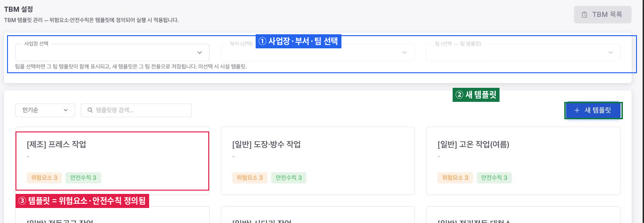Click 안전수칙 3 tag on 도장·방수 작업 card
Screen dimensions: 644x223
[289, 177]
